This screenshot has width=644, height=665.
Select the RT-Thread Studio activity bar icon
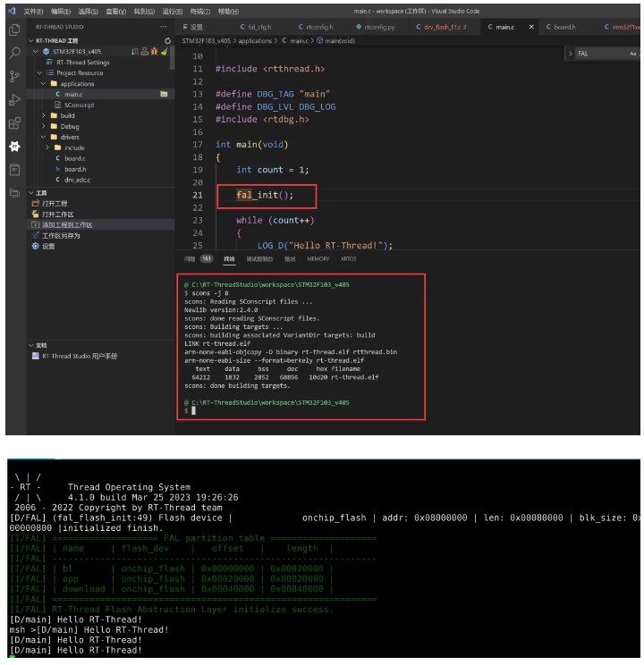click(14, 147)
